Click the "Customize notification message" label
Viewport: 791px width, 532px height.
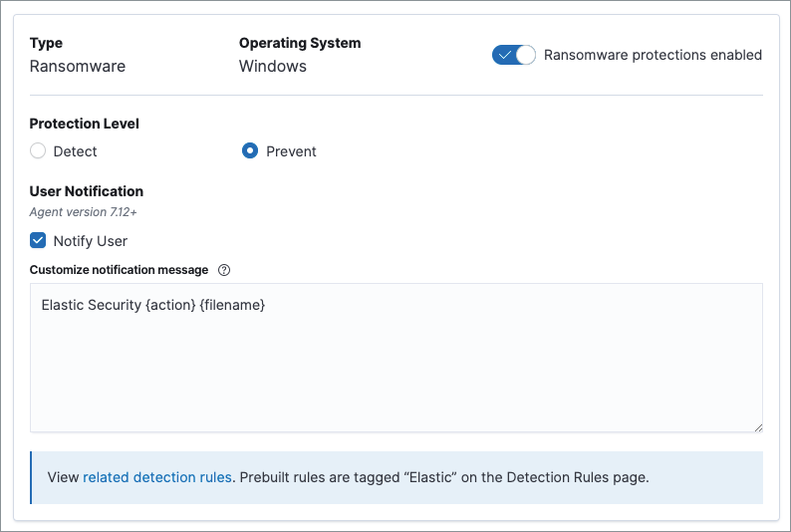click(119, 270)
